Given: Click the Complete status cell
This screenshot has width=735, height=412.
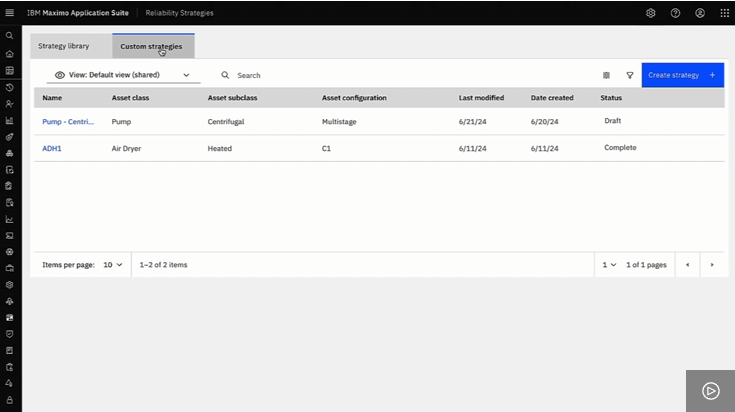Looking at the screenshot, I should [x=620, y=148].
